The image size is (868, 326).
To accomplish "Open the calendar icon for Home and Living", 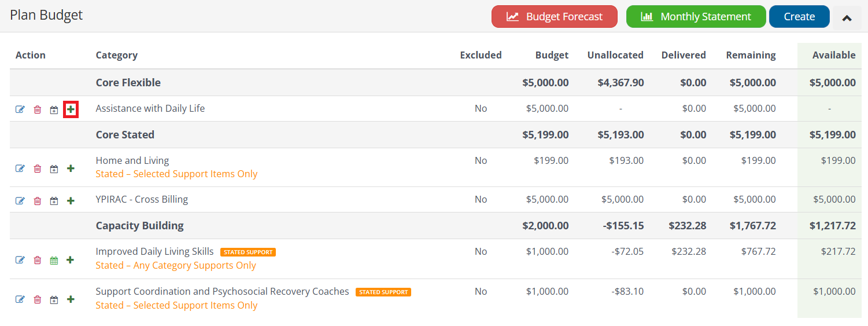I will [54, 169].
